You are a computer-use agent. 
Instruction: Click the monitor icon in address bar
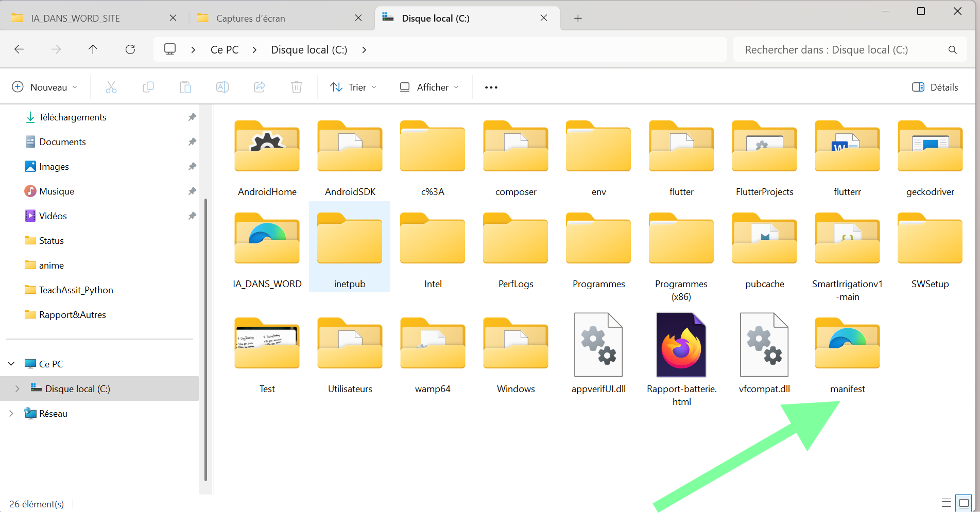click(x=170, y=49)
